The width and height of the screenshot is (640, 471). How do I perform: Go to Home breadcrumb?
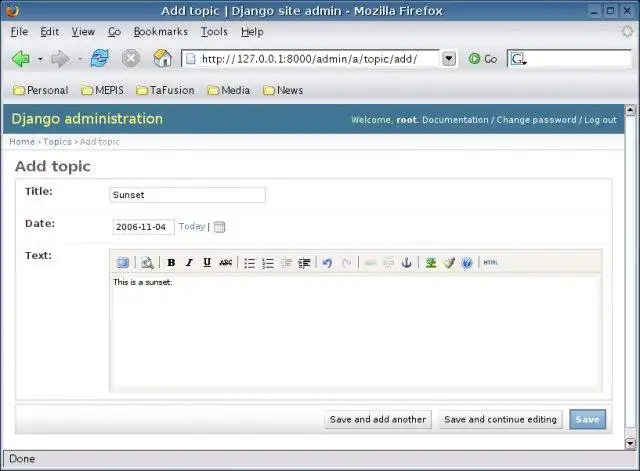click(x=22, y=142)
